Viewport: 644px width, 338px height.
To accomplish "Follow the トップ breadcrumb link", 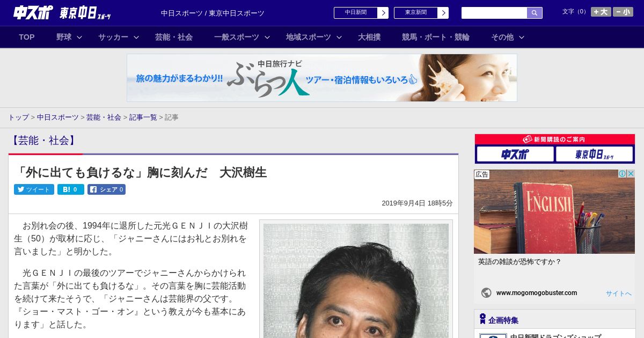I will click(x=18, y=117).
